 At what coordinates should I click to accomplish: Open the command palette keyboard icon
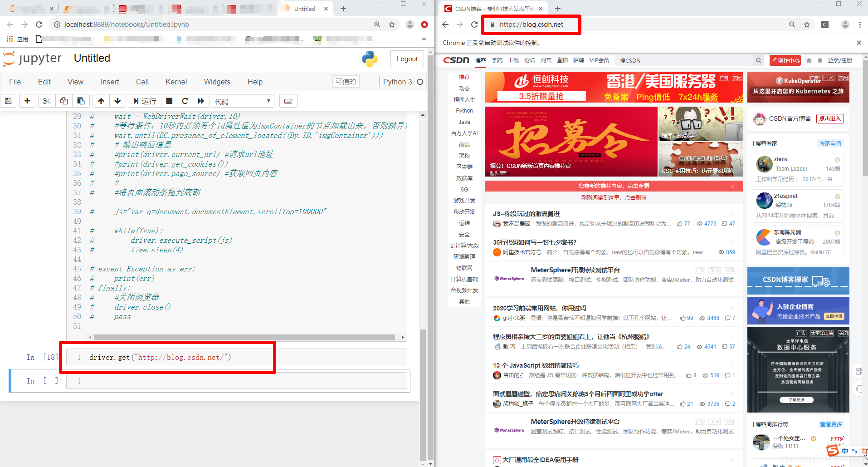coord(288,101)
